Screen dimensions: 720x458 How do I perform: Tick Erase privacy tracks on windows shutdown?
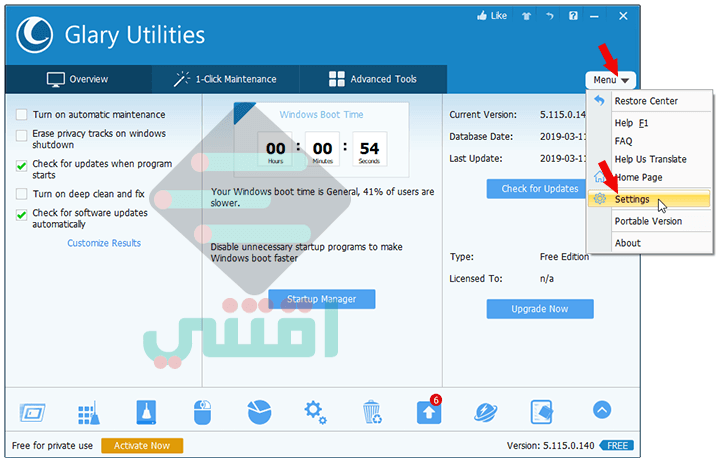click(22, 136)
